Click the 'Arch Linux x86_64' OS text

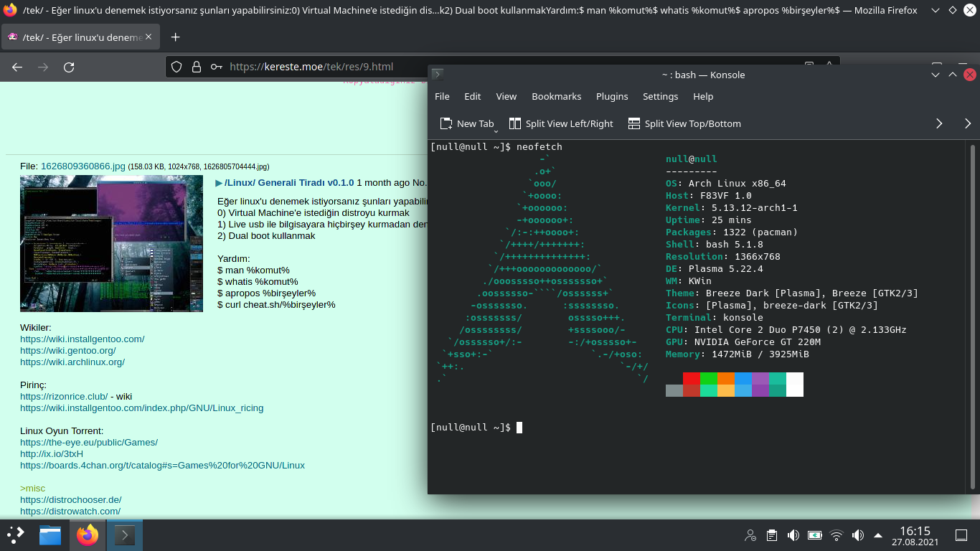737,184
